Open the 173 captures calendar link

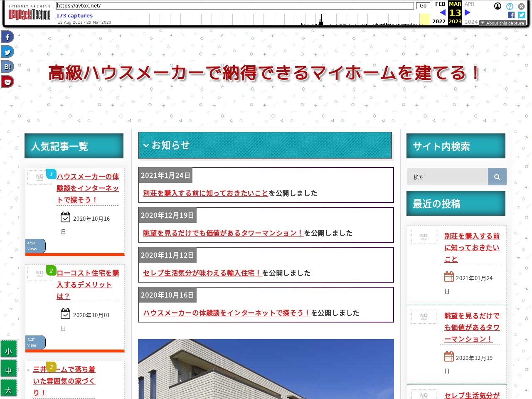click(x=74, y=15)
